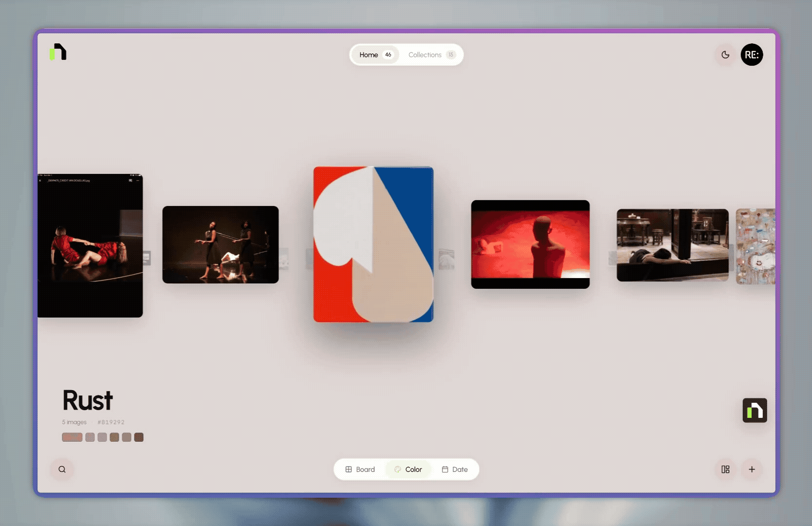Screen dimensions: 812x526
Task: Switch to Board view
Action: click(x=360, y=470)
